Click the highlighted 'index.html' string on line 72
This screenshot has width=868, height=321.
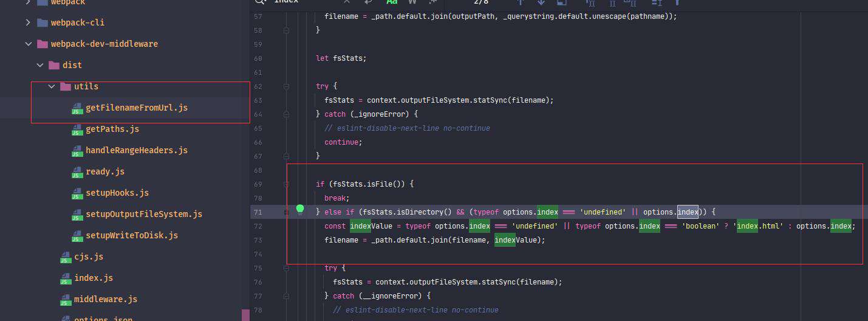click(x=759, y=226)
